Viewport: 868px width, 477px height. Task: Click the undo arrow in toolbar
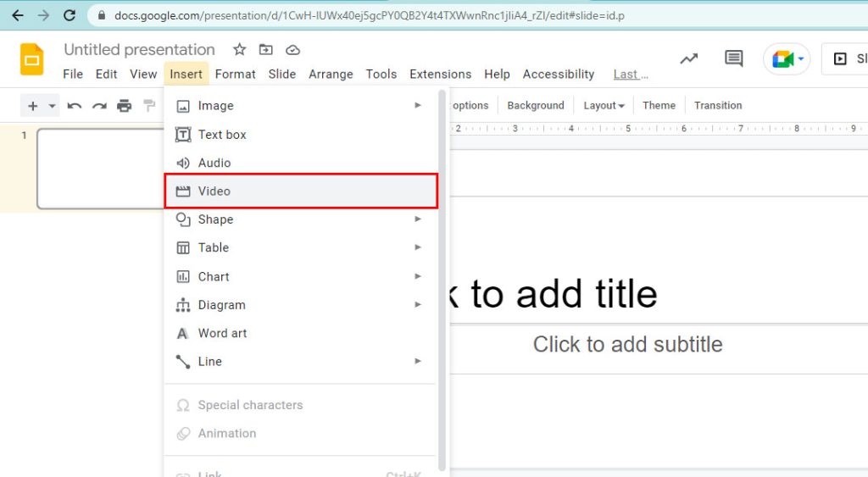pos(75,106)
